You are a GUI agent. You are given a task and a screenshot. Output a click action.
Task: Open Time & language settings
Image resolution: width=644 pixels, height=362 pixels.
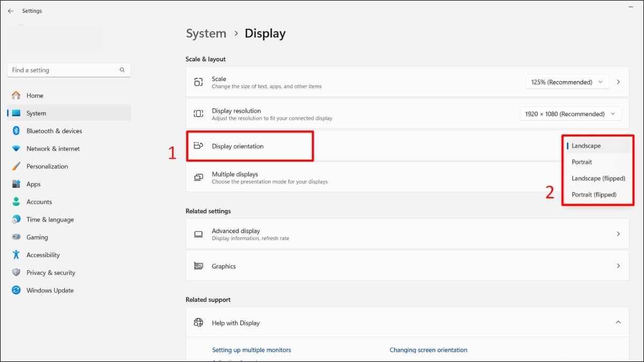pos(69,219)
